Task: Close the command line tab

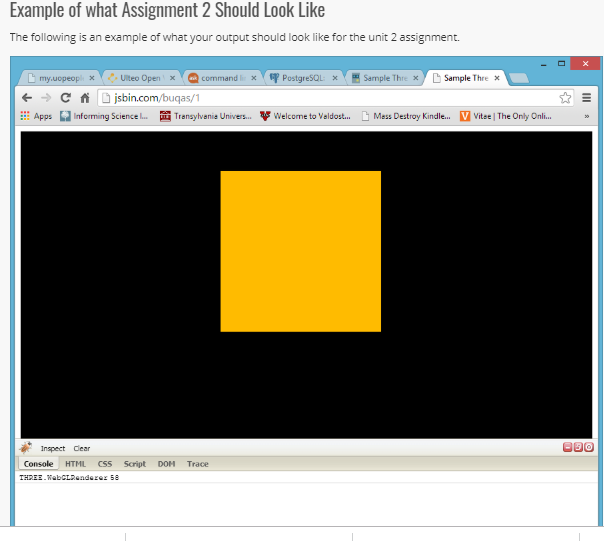Action: point(254,78)
